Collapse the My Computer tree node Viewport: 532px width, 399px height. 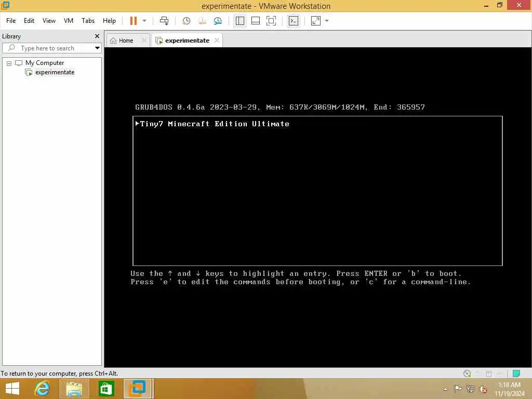9,63
